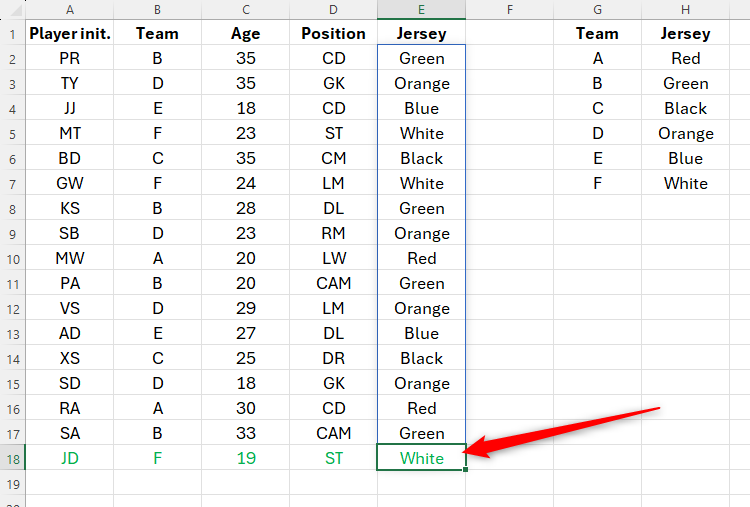Click row 18 header number
750x507 pixels.
(x=12, y=459)
